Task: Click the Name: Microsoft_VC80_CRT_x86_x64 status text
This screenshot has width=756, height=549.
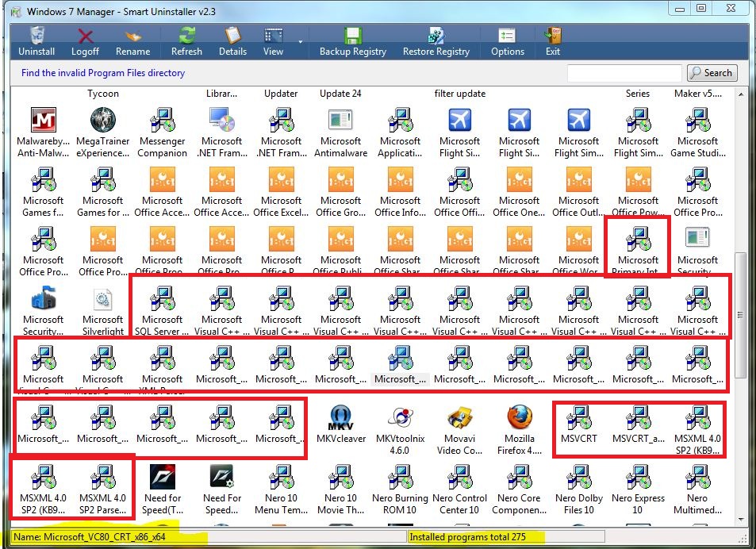Action: [89, 536]
